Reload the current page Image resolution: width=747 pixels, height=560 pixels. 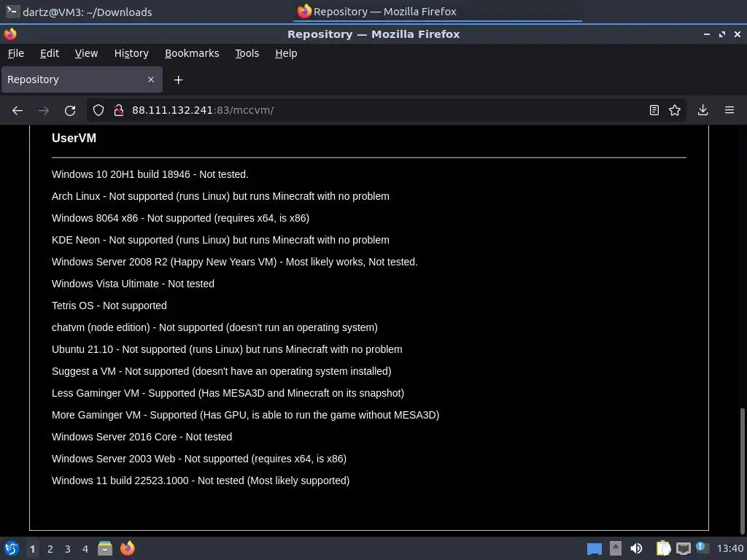[x=70, y=111]
